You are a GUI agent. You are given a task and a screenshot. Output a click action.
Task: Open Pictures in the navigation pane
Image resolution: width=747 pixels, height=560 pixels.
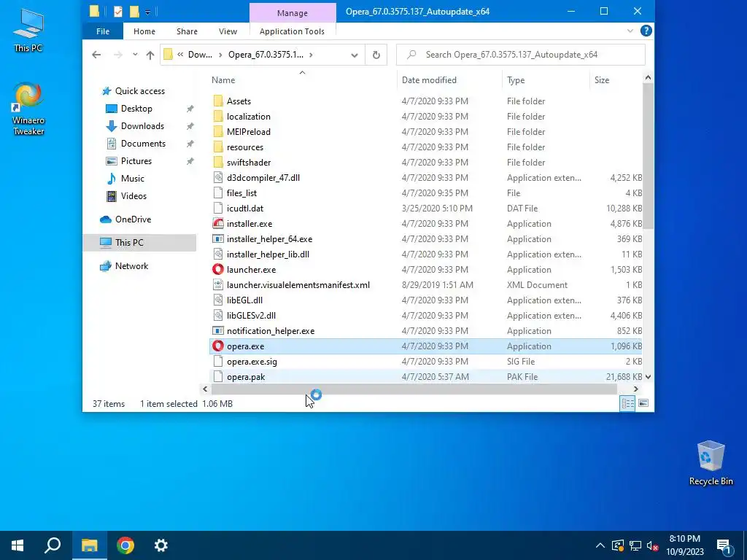point(136,161)
